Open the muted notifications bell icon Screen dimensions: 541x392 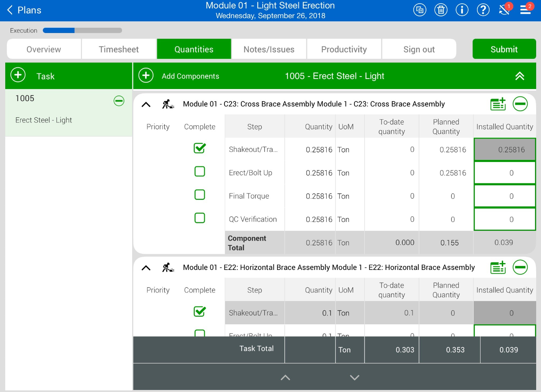pyautogui.click(x=504, y=10)
